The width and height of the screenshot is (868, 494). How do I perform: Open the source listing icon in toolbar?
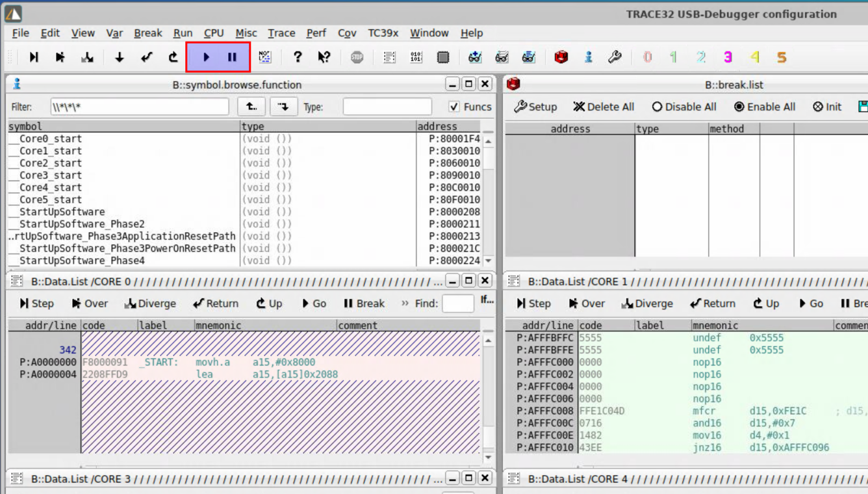389,57
